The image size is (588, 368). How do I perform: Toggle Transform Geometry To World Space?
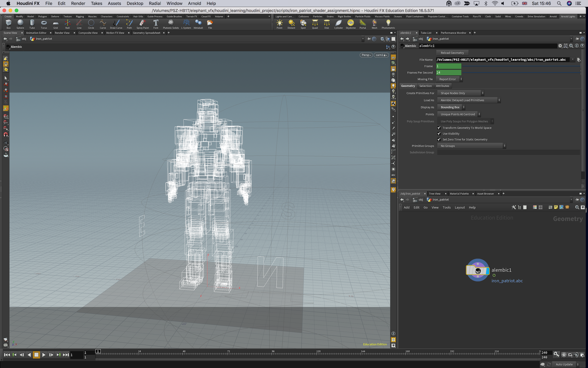439,128
